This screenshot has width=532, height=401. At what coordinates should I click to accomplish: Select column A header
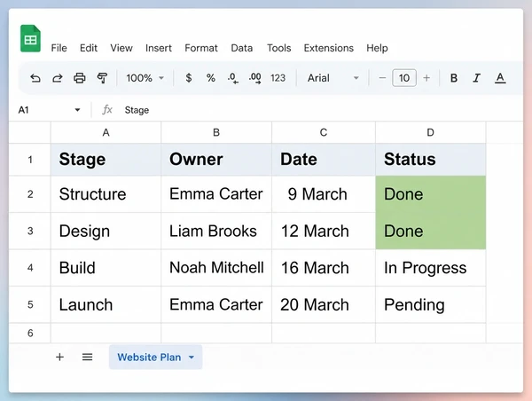(106, 132)
